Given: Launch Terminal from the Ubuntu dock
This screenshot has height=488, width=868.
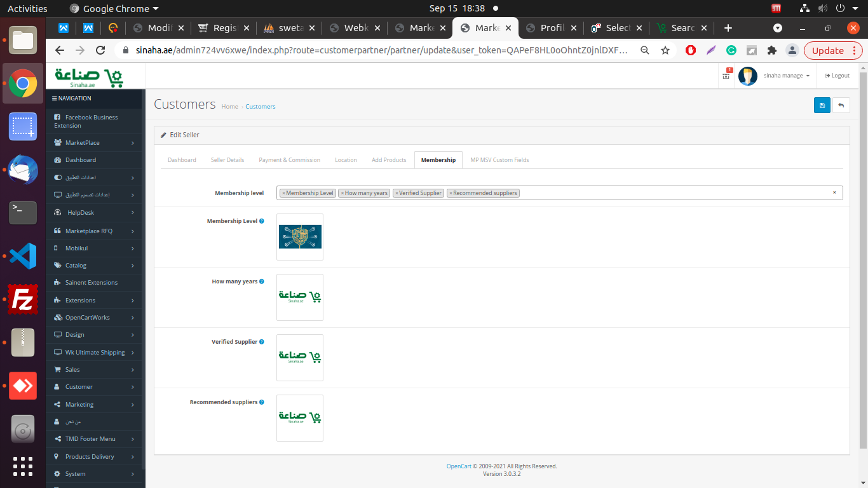Looking at the screenshot, I should tap(23, 213).
